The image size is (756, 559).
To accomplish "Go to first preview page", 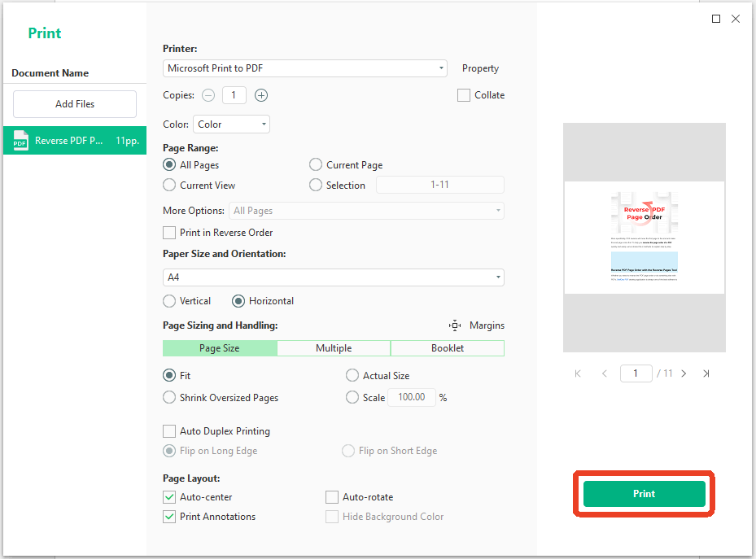I will [578, 373].
